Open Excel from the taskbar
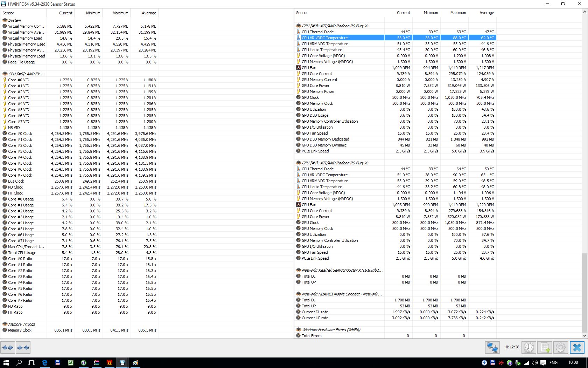This screenshot has height=368, width=588. point(71,363)
